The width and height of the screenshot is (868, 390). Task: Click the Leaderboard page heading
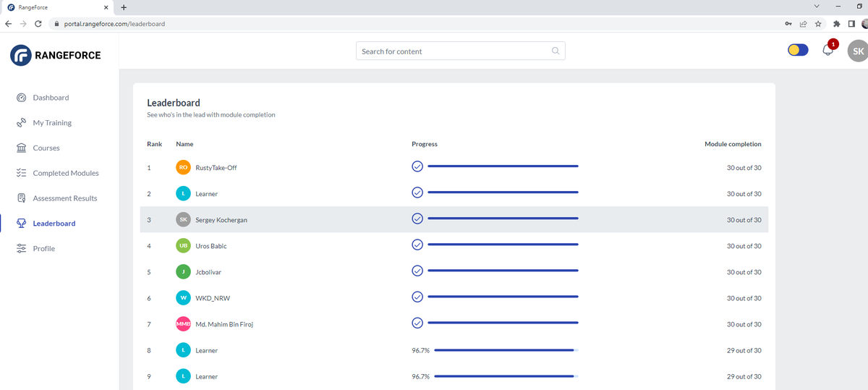coord(174,103)
